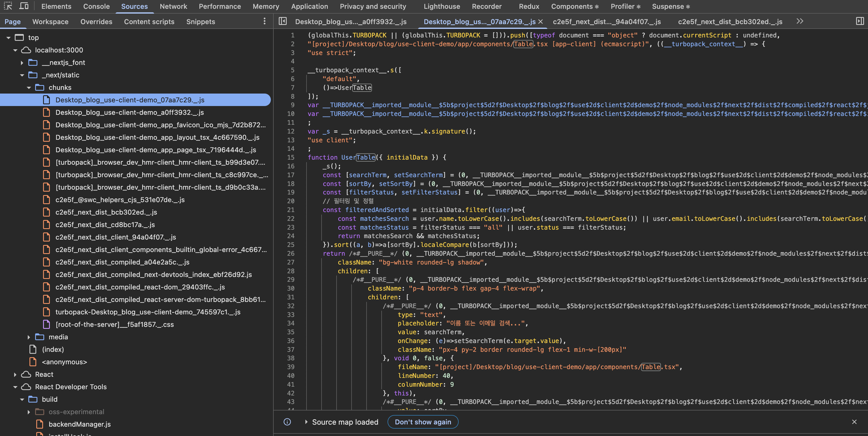Click the info icon beside Source map loaded
The height and width of the screenshot is (436, 868).
[287, 422]
